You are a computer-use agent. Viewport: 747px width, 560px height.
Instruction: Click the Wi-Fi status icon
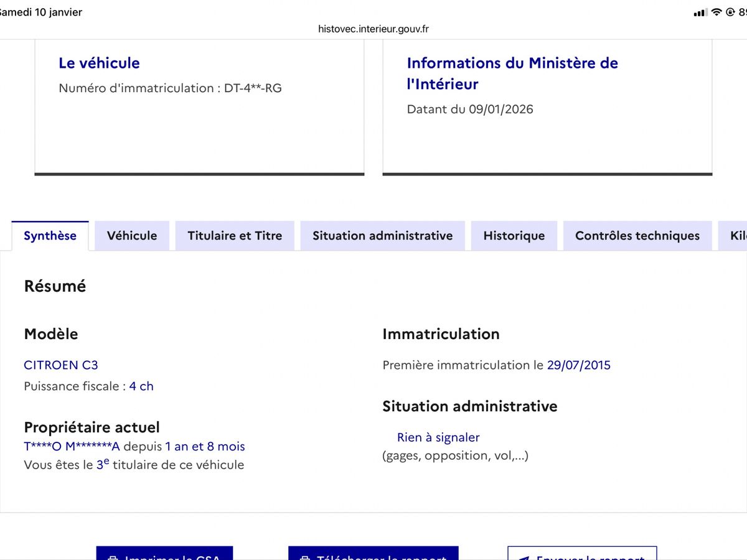716,12
